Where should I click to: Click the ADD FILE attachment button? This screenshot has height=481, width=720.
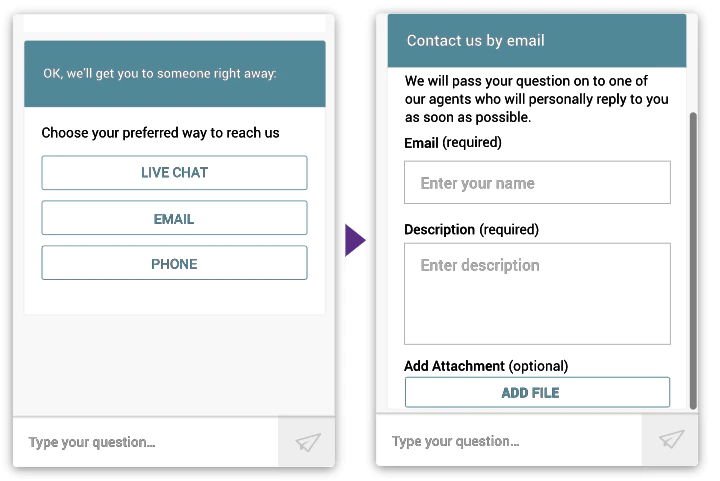point(537,392)
